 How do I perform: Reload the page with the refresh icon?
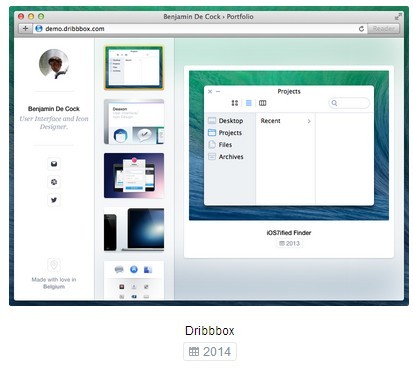361,29
